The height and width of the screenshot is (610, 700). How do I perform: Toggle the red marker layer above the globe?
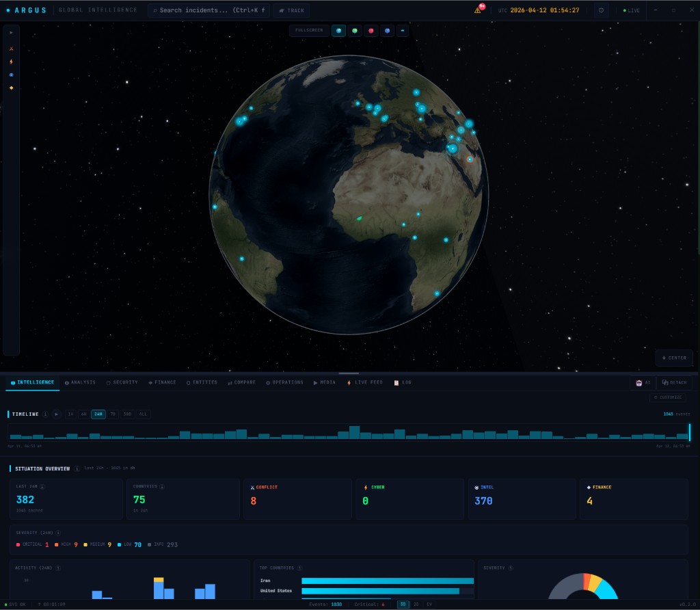coord(371,30)
